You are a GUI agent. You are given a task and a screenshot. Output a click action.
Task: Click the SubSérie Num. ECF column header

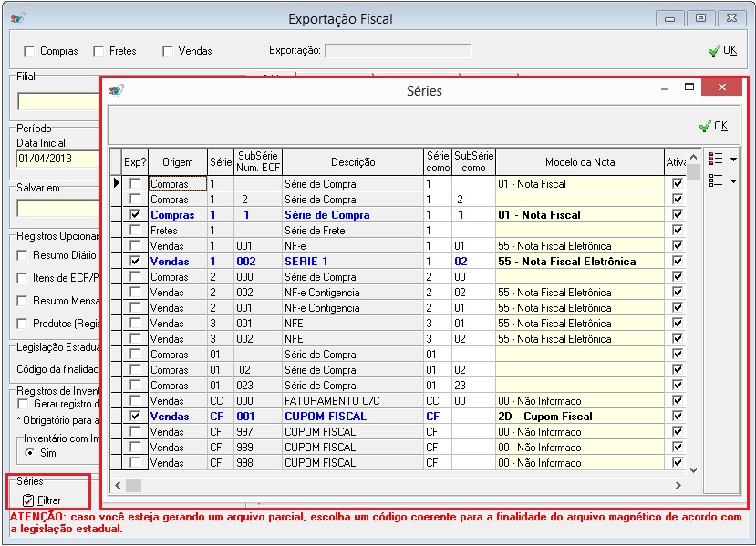(258, 162)
